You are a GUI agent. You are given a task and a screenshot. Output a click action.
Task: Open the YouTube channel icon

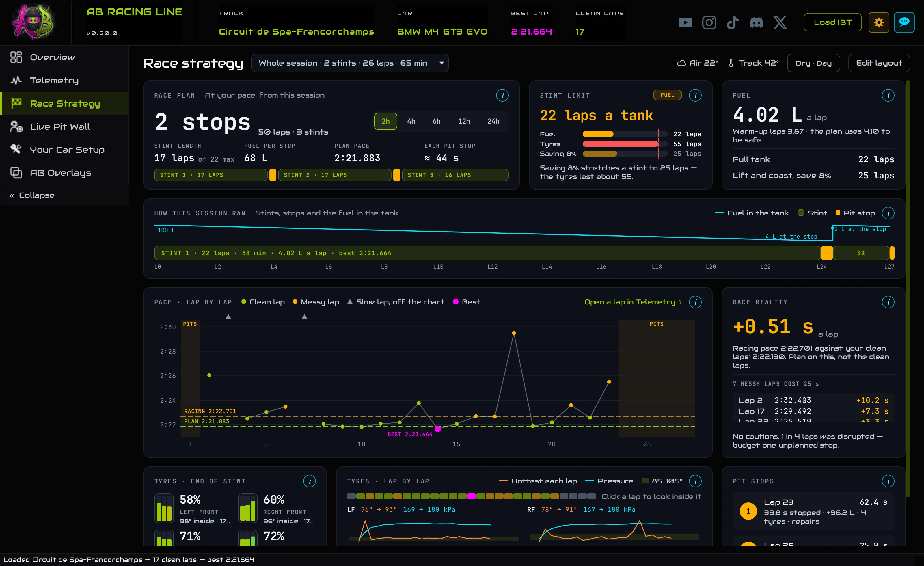point(685,23)
